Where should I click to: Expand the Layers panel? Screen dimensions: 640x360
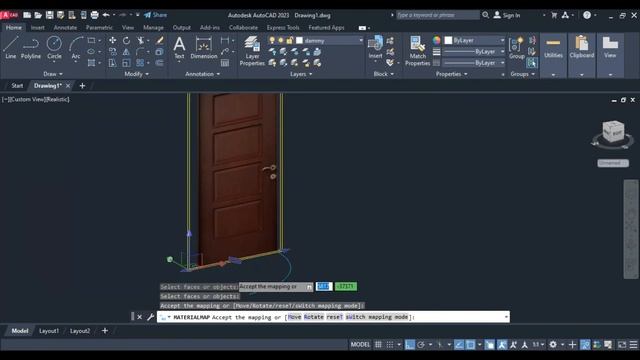pos(301,74)
